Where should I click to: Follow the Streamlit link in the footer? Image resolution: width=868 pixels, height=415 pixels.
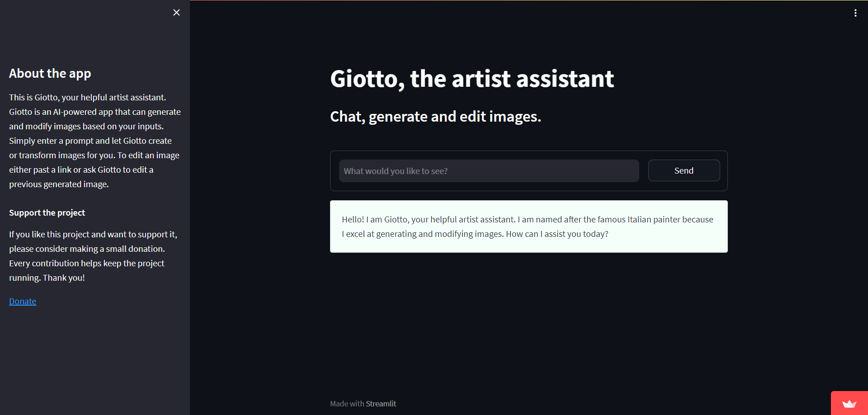tap(381, 403)
